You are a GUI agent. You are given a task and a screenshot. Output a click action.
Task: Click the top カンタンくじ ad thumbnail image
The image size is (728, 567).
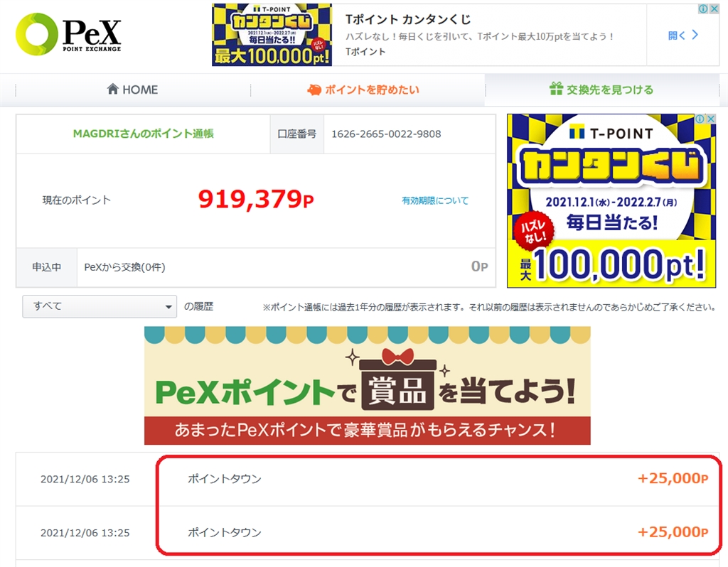(x=272, y=35)
